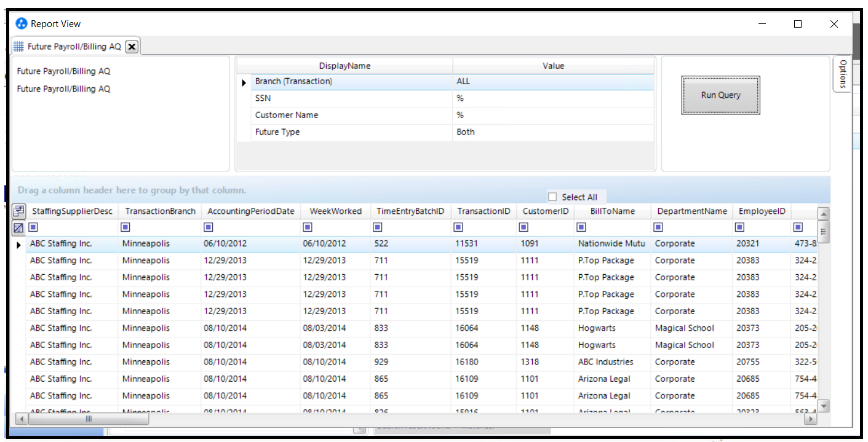Click the horizontal scrollbar thumb
The height and width of the screenshot is (442, 868).
[89, 419]
